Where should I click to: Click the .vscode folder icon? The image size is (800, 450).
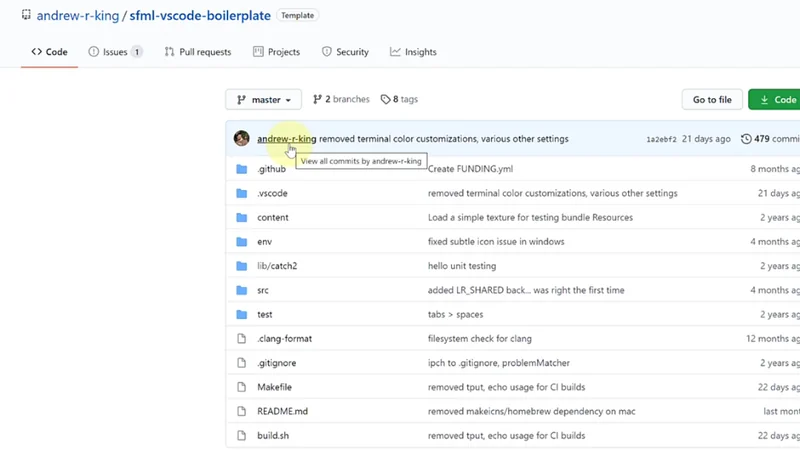click(x=241, y=193)
